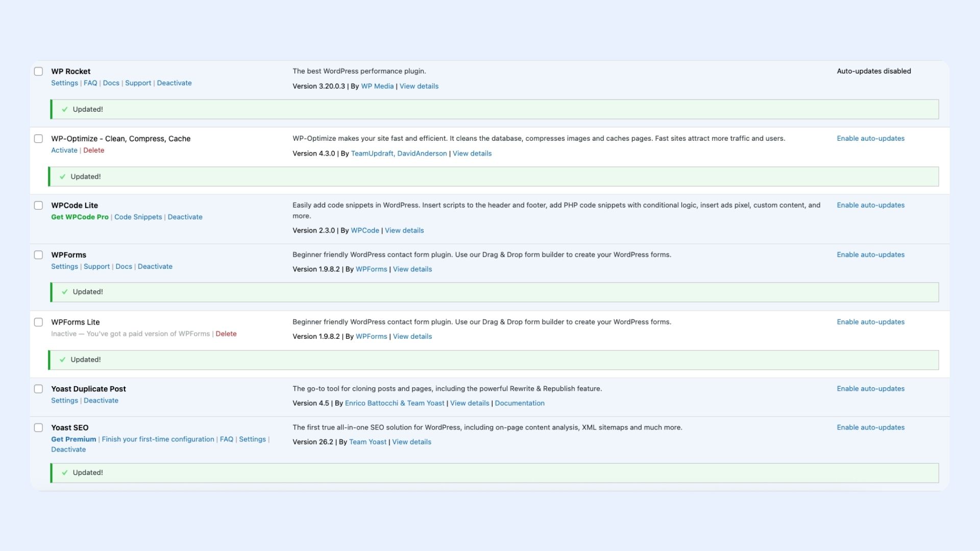Enable auto-updates for Yoast SEO
Viewport: 980px width, 551px height.
[x=870, y=427]
